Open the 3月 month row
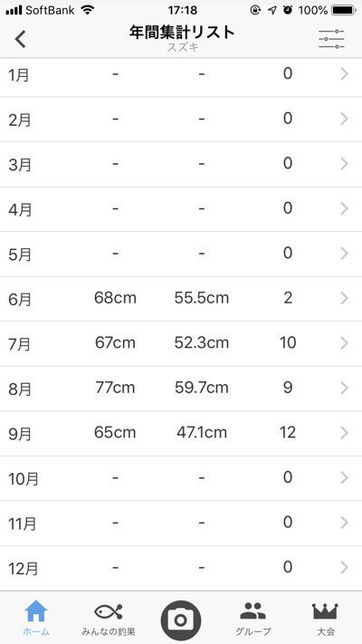362x644 pixels. [x=181, y=164]
